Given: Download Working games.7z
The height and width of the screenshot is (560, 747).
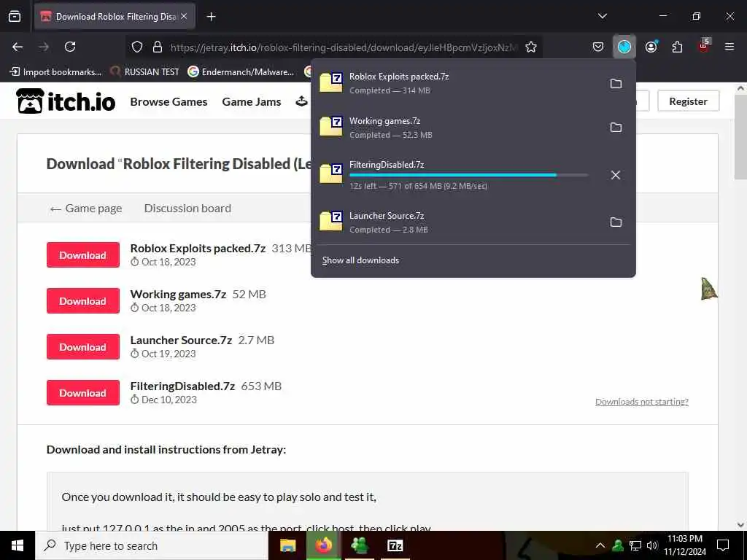Looking at the screenshot, I should (x=83, y=301).
